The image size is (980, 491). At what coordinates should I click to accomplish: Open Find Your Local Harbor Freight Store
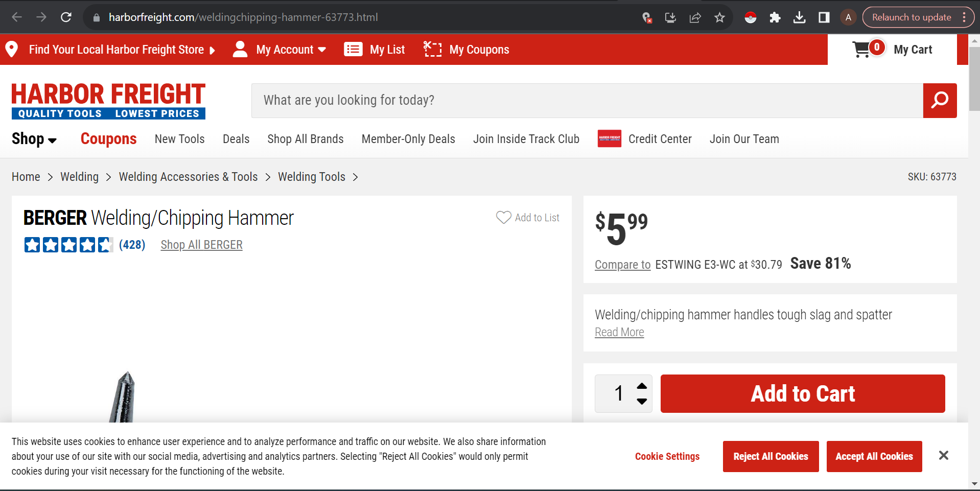(x=122, y=50)
